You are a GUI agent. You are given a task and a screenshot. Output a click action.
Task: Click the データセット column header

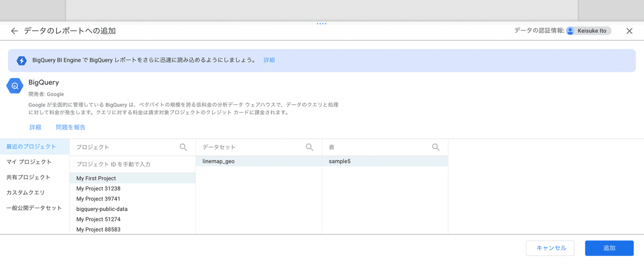[x=219, y=147]
